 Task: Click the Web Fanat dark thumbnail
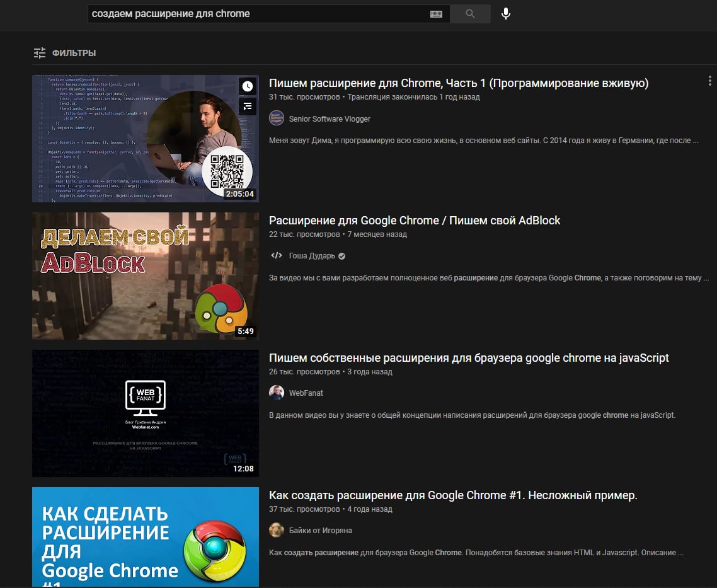pos(146,413)
